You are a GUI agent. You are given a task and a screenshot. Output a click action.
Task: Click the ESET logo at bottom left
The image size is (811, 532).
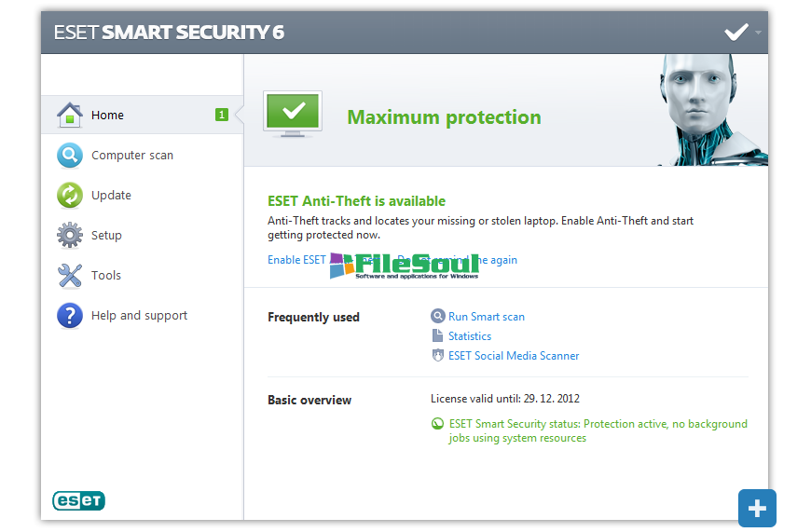[78, 500]
